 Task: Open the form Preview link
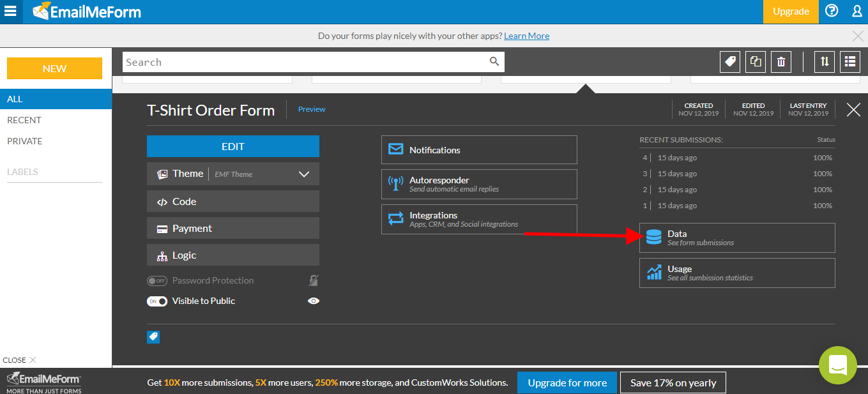click(312, 109)
